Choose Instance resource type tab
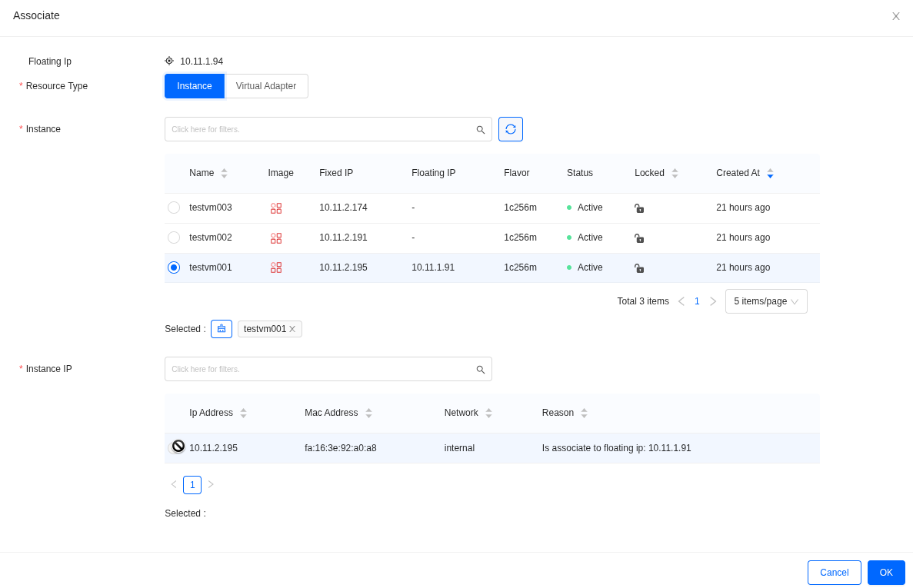Image resolution: width=913 pixels, height=588 pixels. 195,86
